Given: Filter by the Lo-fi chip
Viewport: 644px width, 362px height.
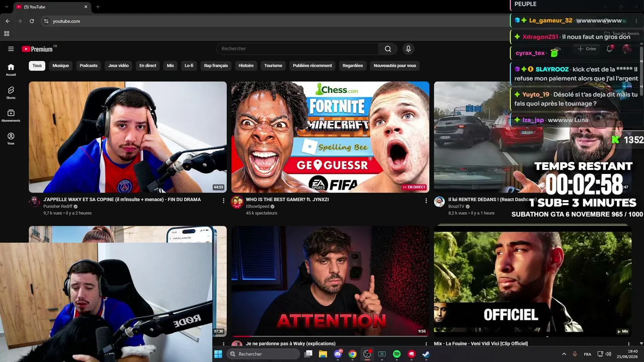Looking at the screenshot, I should (x=189, y=65).
